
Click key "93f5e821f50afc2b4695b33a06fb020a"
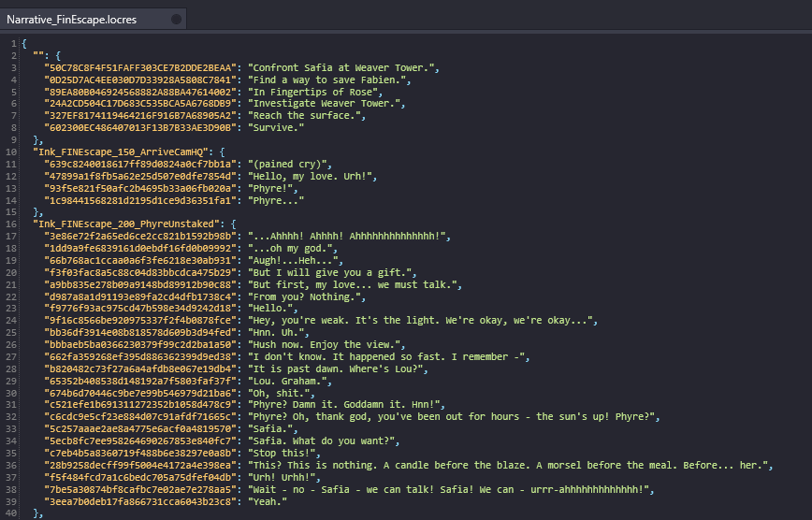(140, 188)
